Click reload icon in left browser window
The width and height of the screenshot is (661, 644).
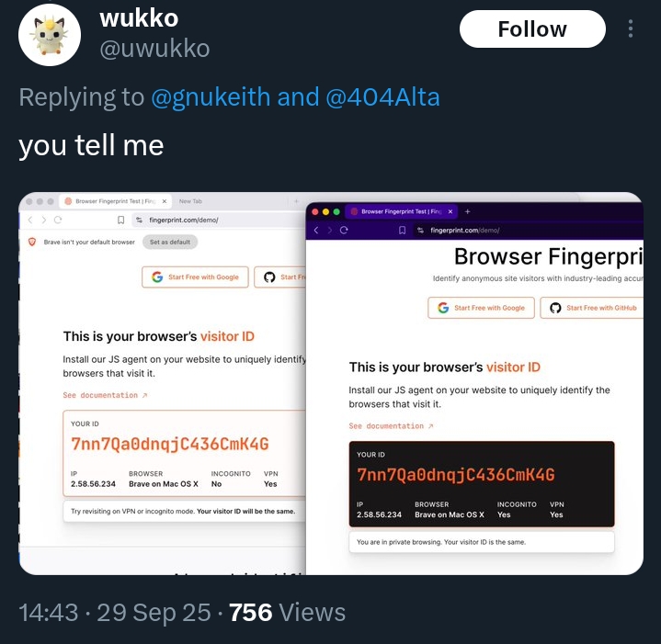tap(58, 220)
